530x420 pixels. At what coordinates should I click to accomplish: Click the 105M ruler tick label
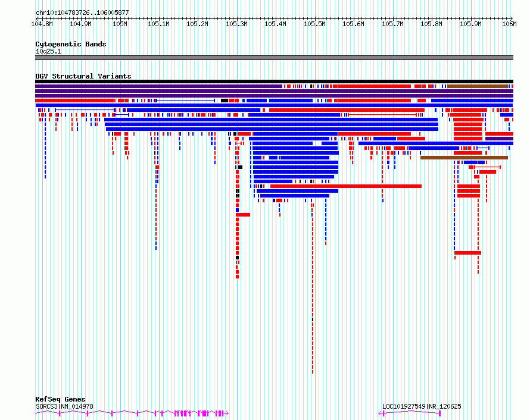[x=120, y=24]
